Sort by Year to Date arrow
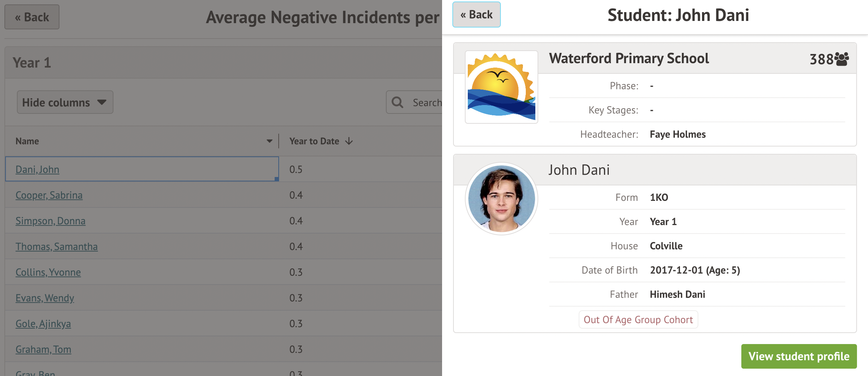This screenshot has width=868, height=376. [x=349, y=141]
